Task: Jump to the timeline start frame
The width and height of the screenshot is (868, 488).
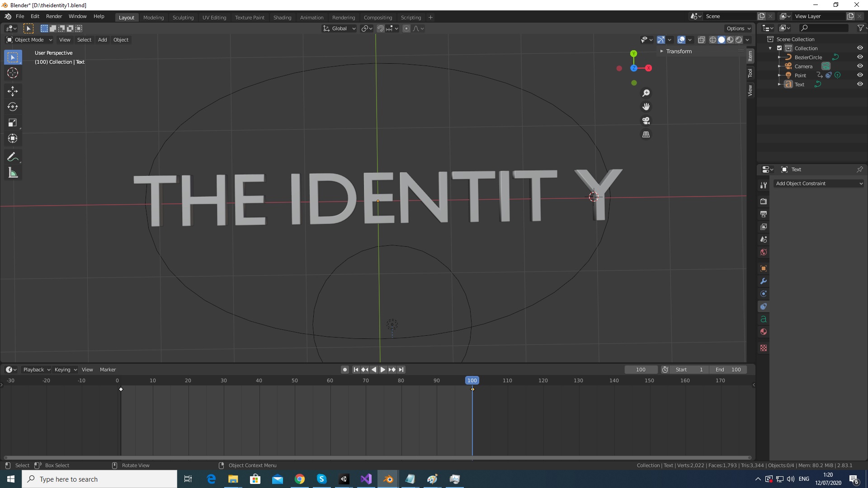Action: pos(356,370)
